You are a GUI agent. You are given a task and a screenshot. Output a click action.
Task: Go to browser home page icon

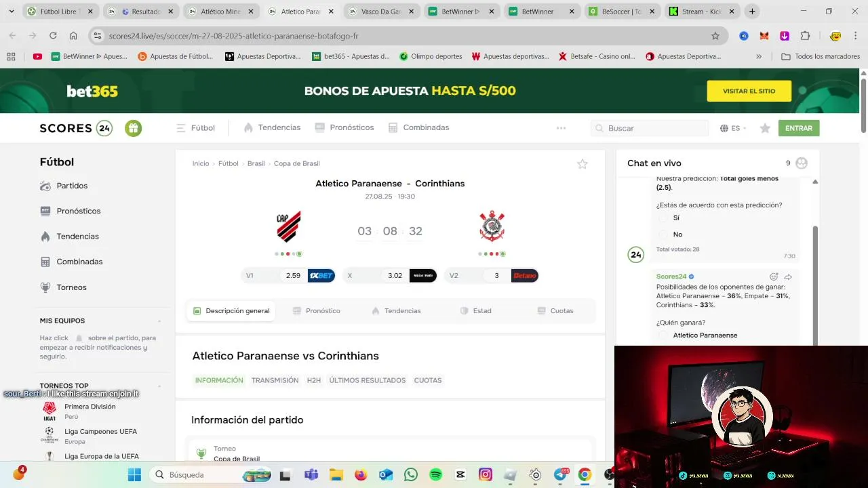click(x=73, y=36)
